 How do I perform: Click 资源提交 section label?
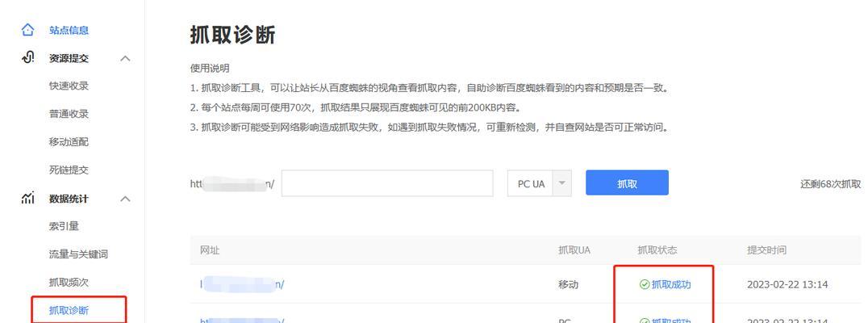[69, 58]
